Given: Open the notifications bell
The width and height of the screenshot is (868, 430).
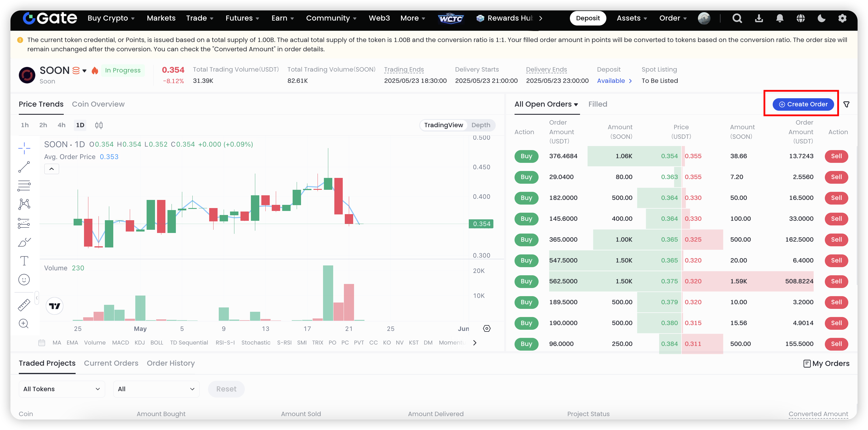Looking at the screenshot, I should (x=779, y=18).
